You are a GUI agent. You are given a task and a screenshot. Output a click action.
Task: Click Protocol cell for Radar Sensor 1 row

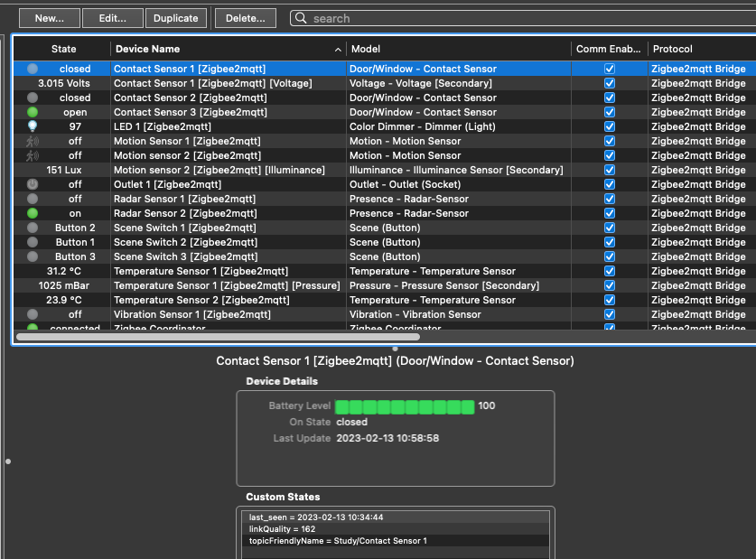(x=698, y=199)
